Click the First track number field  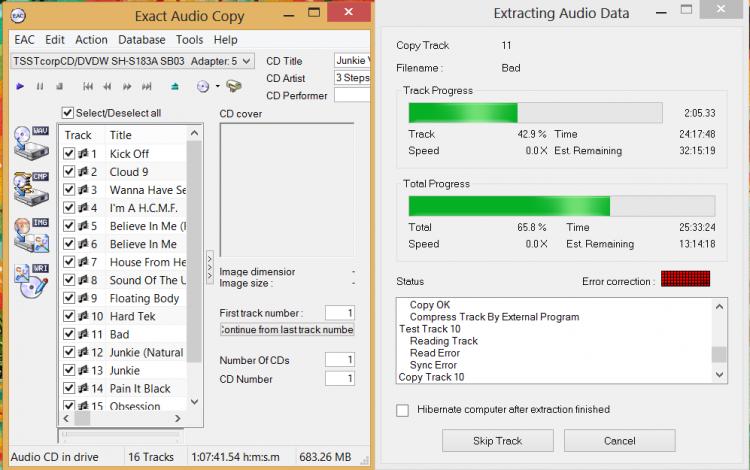point(340,313)
